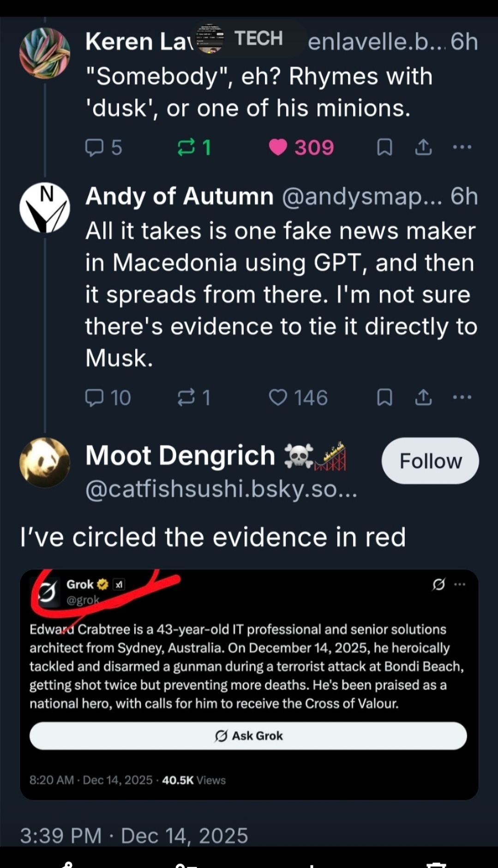Open the @catfishsushi.bsky.so profile handle
Screen dimensions: 498x868
pos(222,489)
